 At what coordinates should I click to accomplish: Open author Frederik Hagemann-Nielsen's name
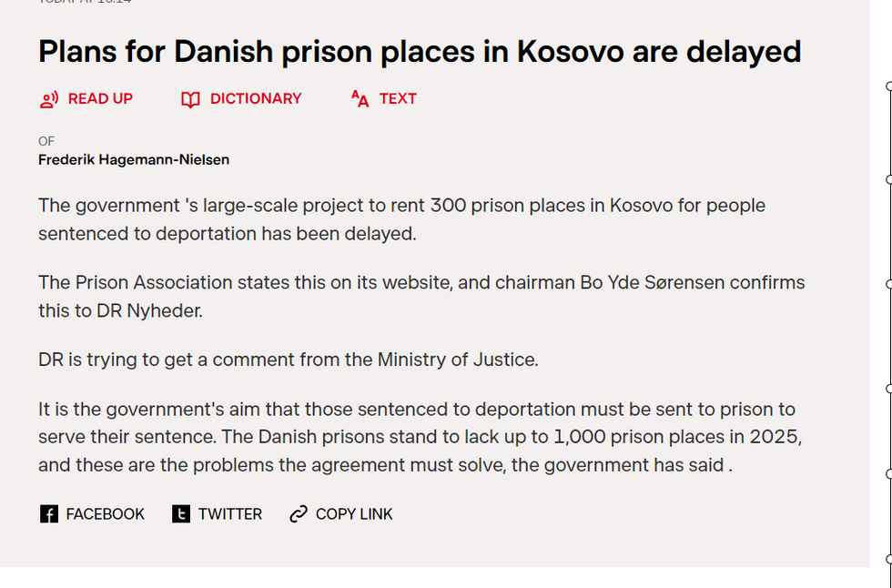pos(134,159)
